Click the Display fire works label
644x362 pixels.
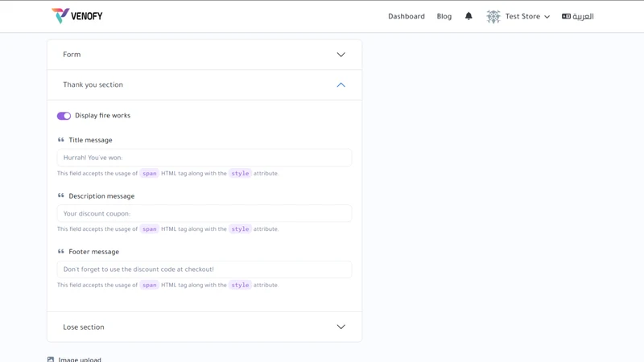pyautogui.click(x=103, y=116)
